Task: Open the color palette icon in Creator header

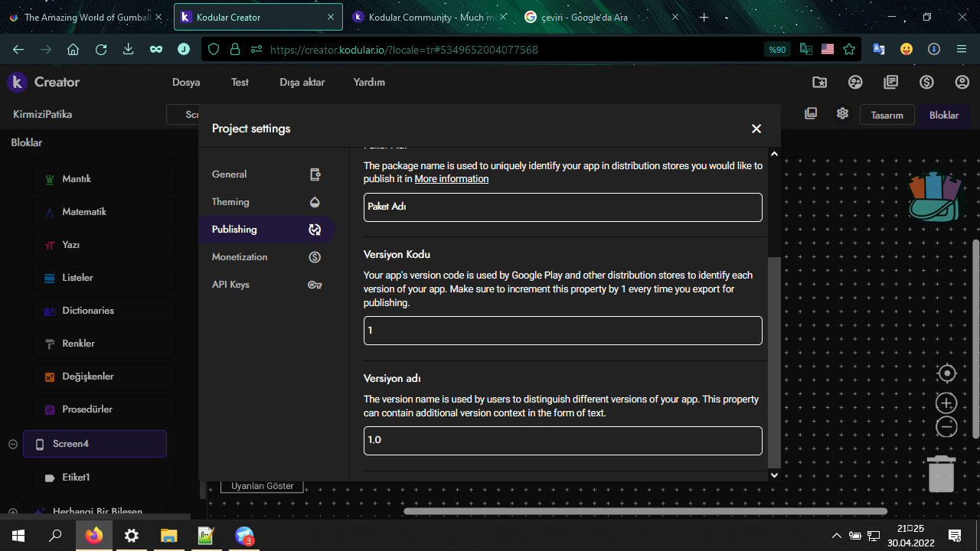Action: (x=855, y=82)
